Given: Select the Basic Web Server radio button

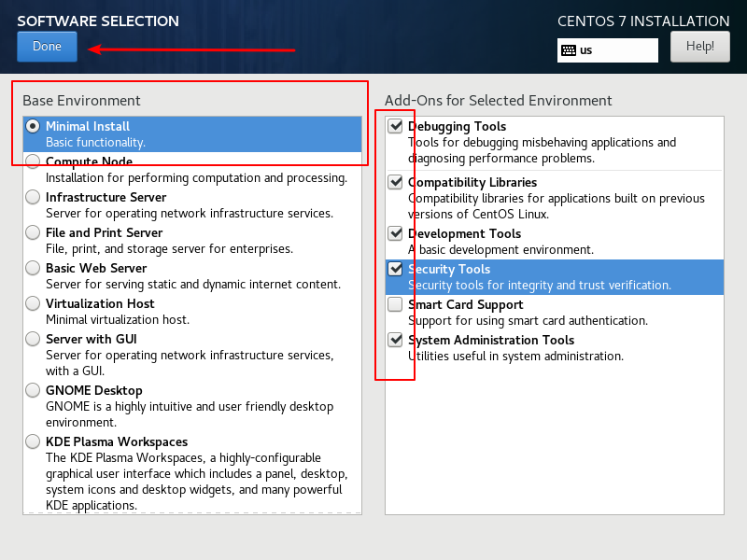Looking at the screenshot, I should [33, 268].
